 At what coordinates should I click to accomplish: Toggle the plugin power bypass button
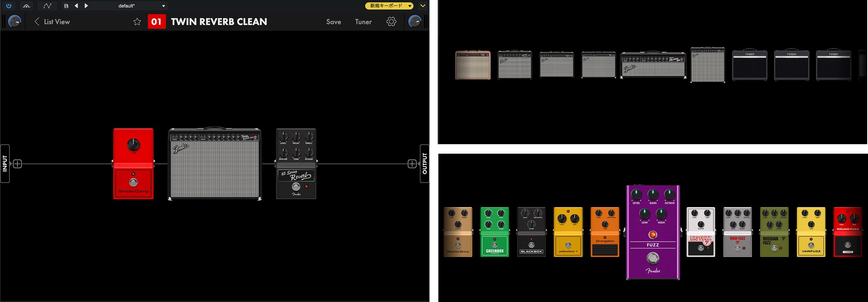coord(9,6)
